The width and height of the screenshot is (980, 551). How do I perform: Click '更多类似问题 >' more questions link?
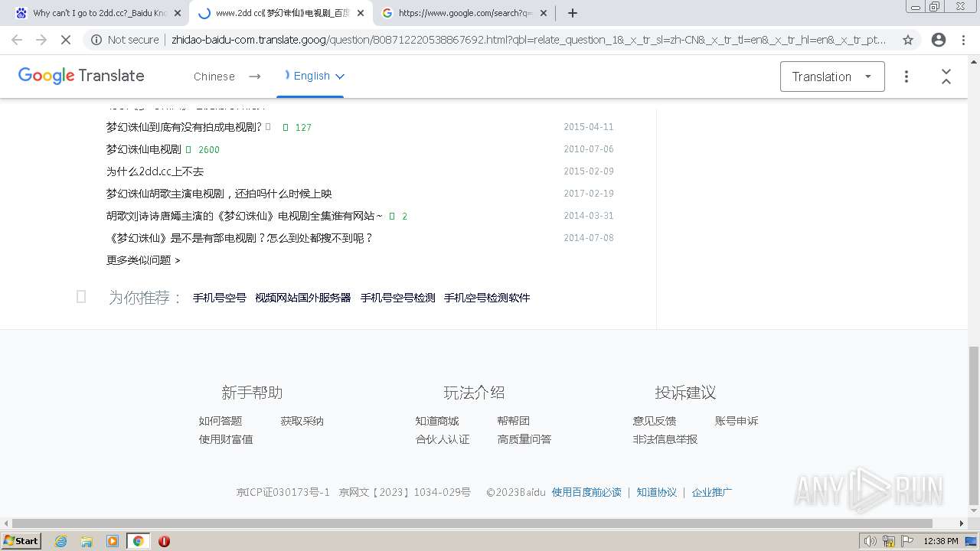[x=143, y=260]
